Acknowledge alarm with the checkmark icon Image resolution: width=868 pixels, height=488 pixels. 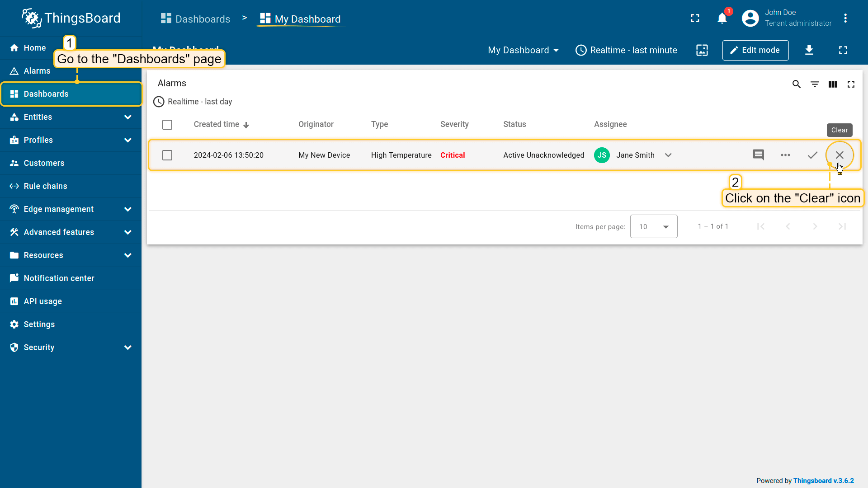click(x=812, y=155)
